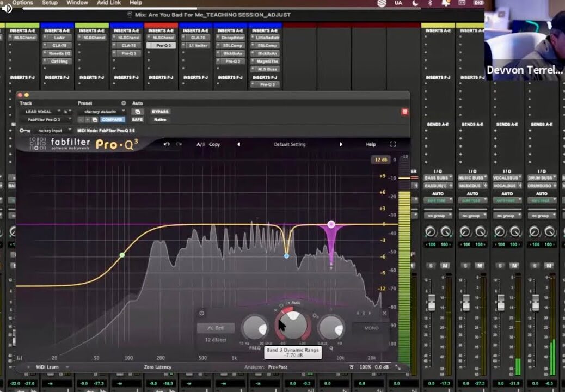Screen dimensions: 565x392
Task: Click the output level lock icon
Action: (x=352, y=367)
